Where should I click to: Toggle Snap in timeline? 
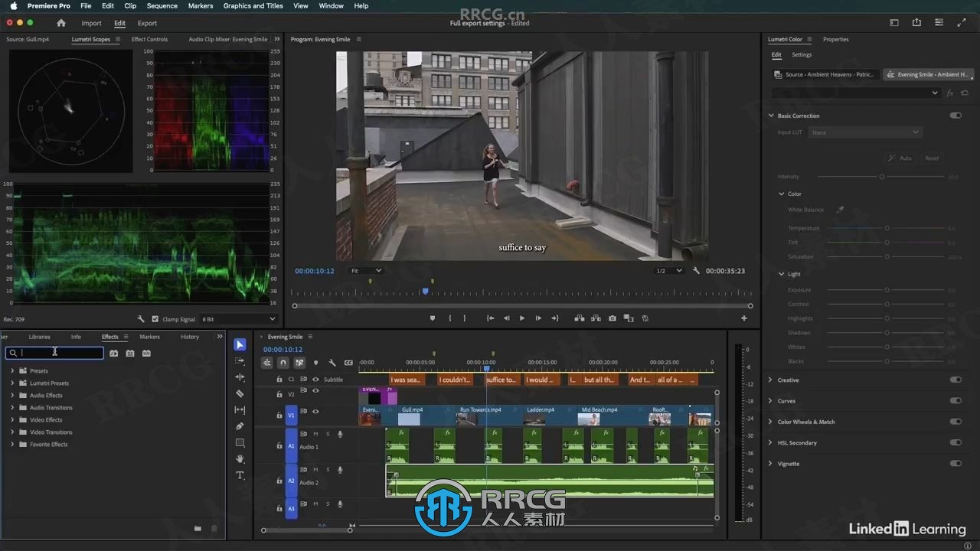(x=283, y=363)
